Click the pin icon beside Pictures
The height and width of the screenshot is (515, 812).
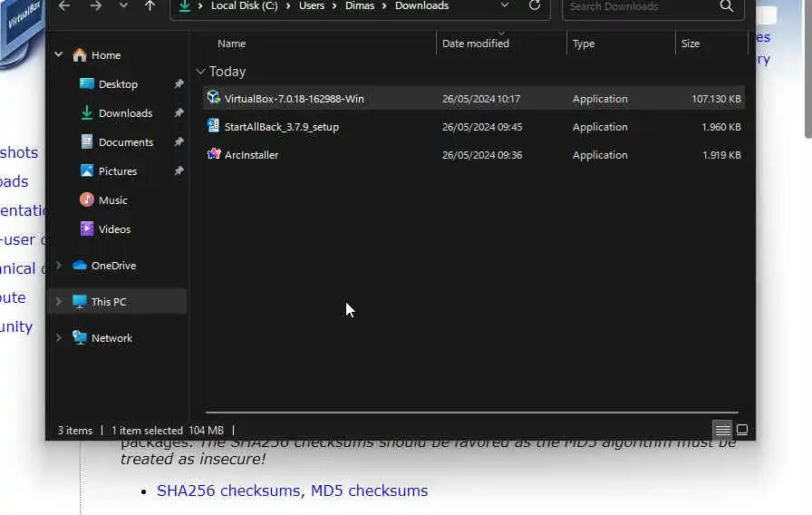click(179, 171)
